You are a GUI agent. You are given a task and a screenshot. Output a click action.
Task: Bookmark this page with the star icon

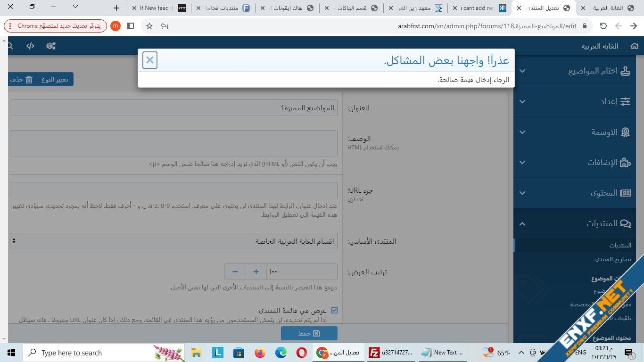[149, 26]
